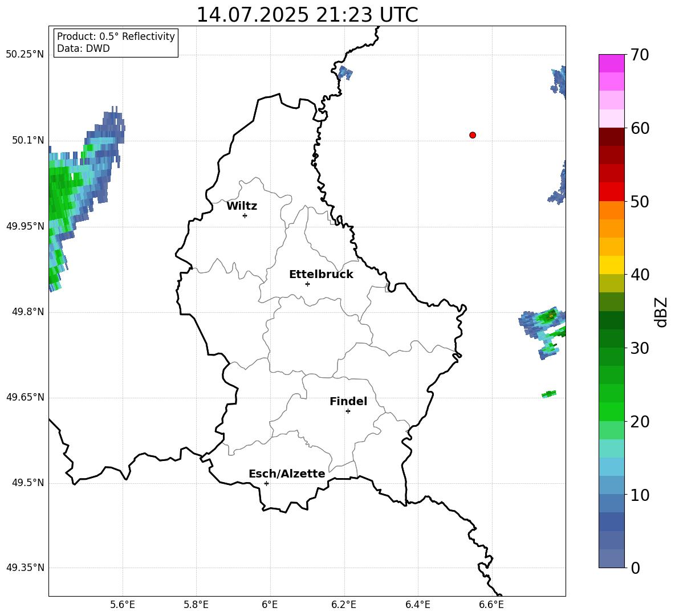Click the 50.25°N latitude label
Screen dimensions: 675x616
[x=25, y=55]
